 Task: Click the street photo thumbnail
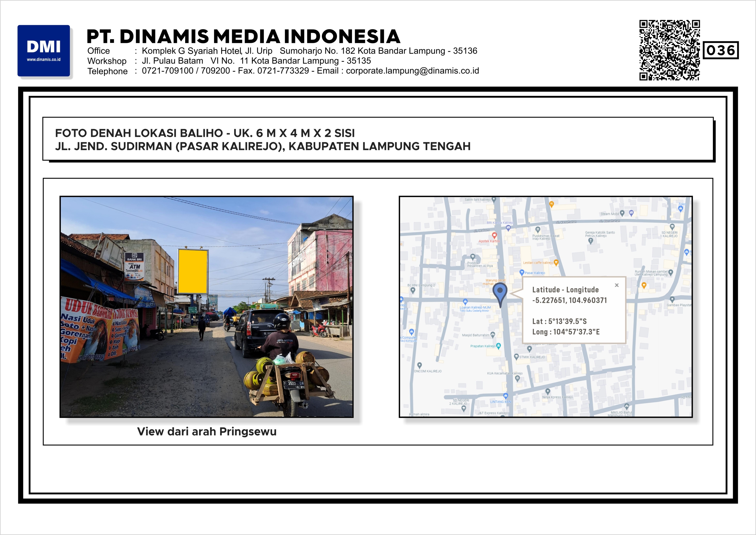click(x=206, y=307)
